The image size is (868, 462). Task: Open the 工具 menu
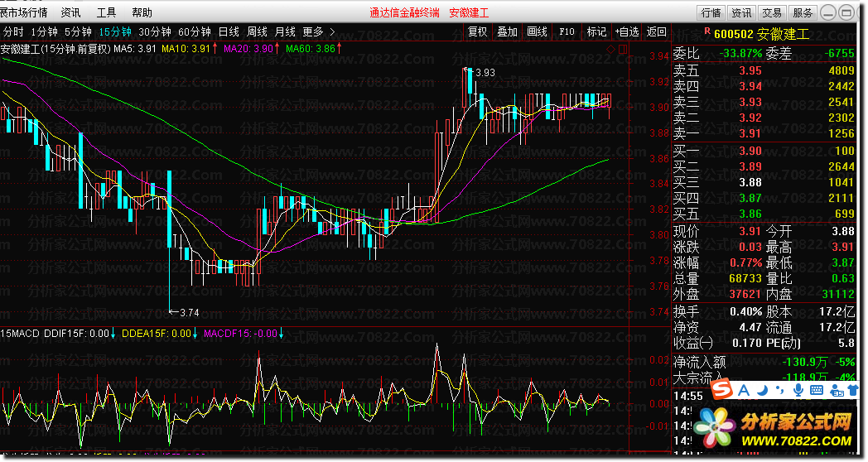[x=106, y=12]
